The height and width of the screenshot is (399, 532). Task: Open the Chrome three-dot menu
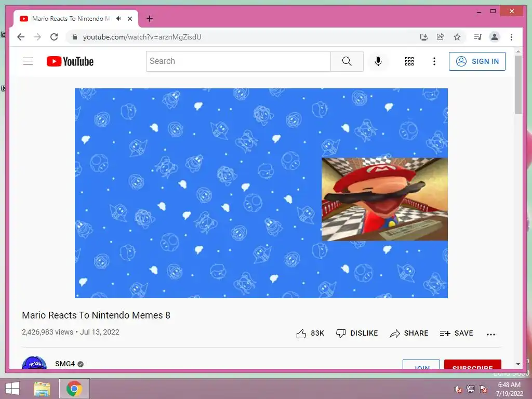511,37
